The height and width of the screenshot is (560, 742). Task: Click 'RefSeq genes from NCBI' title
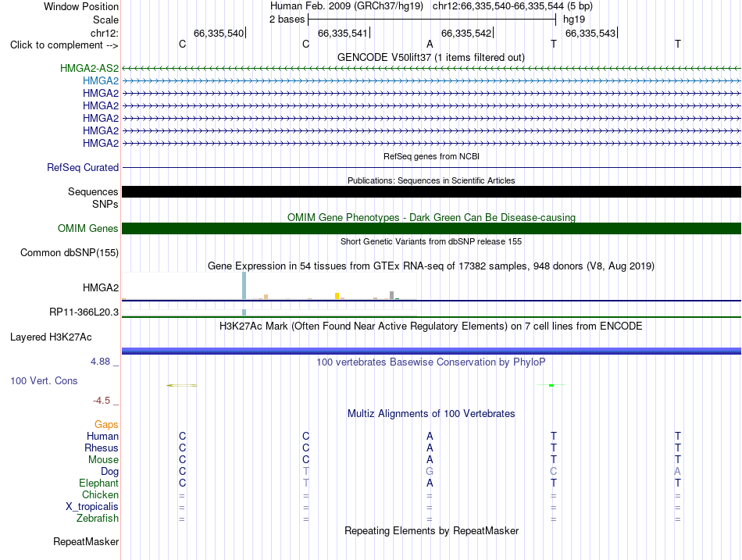click(x=432, y=156)
